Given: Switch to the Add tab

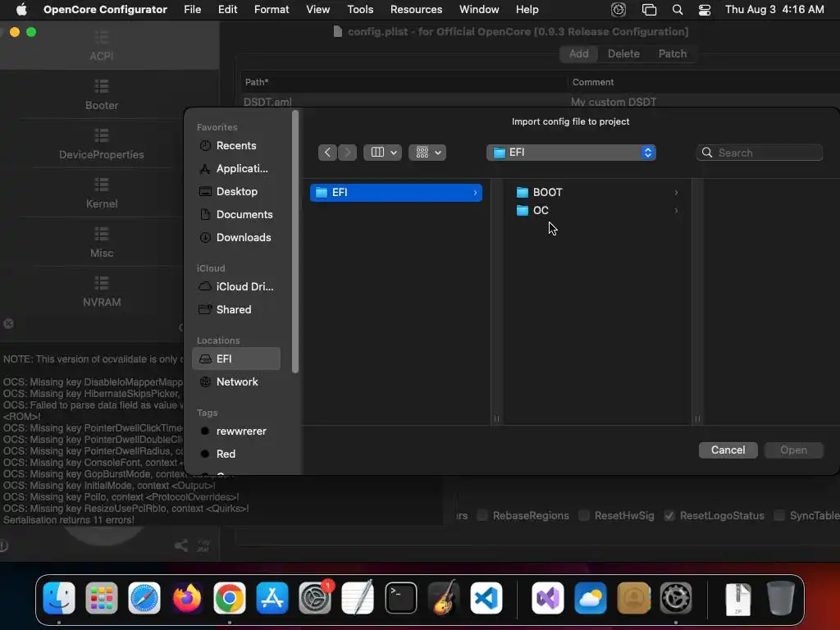Looking at the screenshot, I should click(x=578, y=53).
